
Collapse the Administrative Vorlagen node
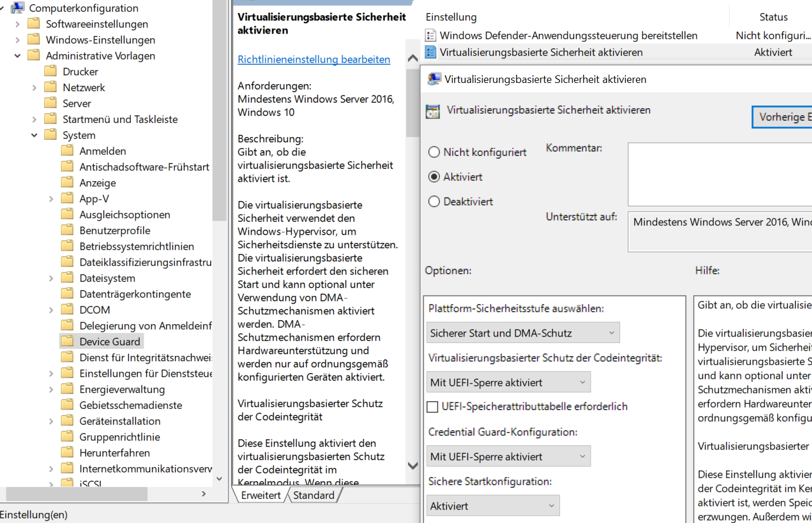coord(18,55)
